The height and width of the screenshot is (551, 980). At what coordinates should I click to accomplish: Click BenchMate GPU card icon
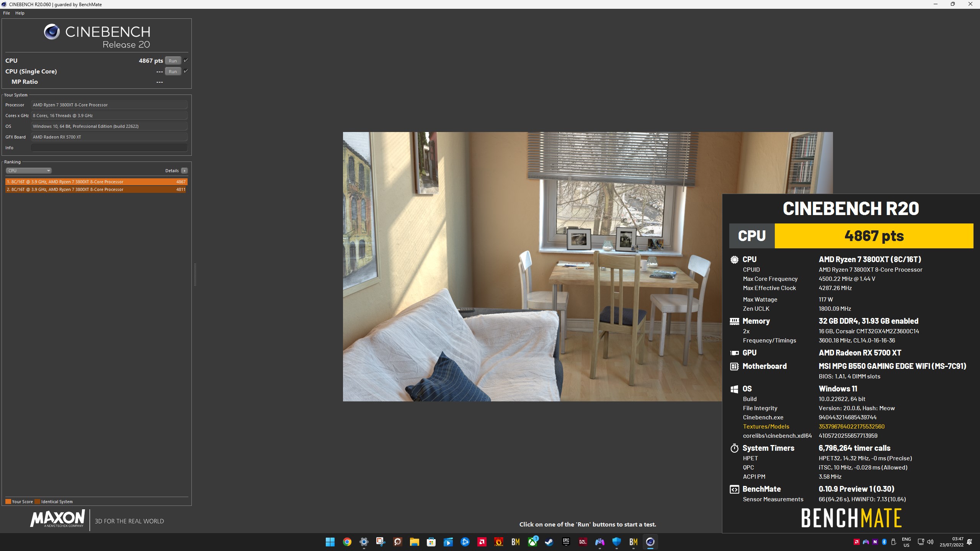[x=734, y=353]
